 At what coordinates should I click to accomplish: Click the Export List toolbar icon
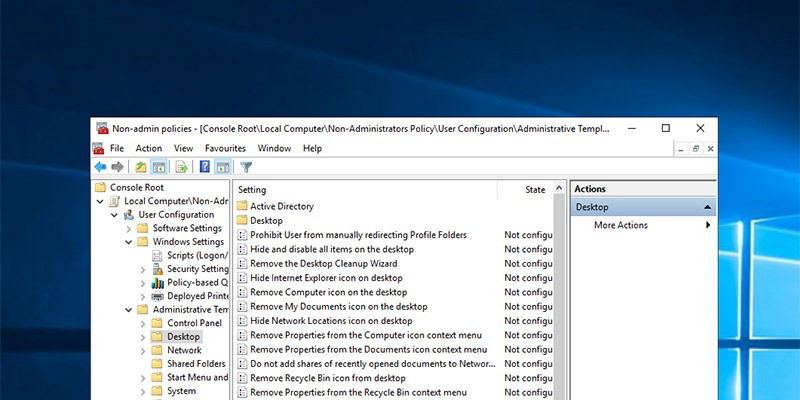click(181, 167)
